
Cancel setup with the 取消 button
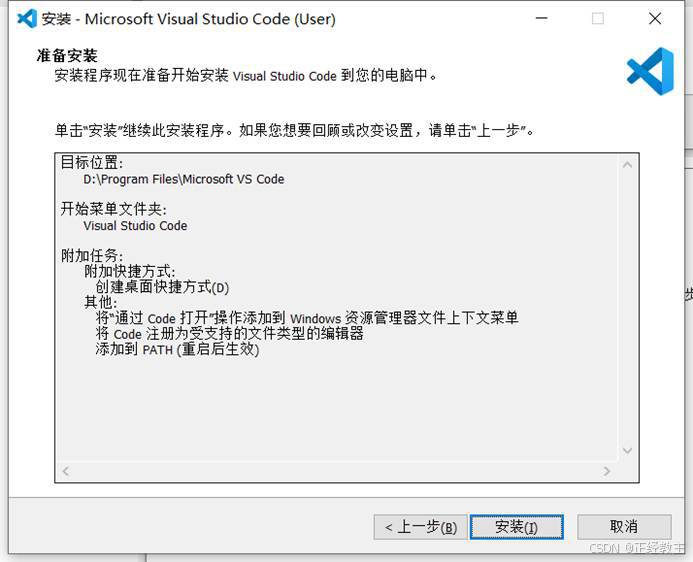[x=624, y=527]
